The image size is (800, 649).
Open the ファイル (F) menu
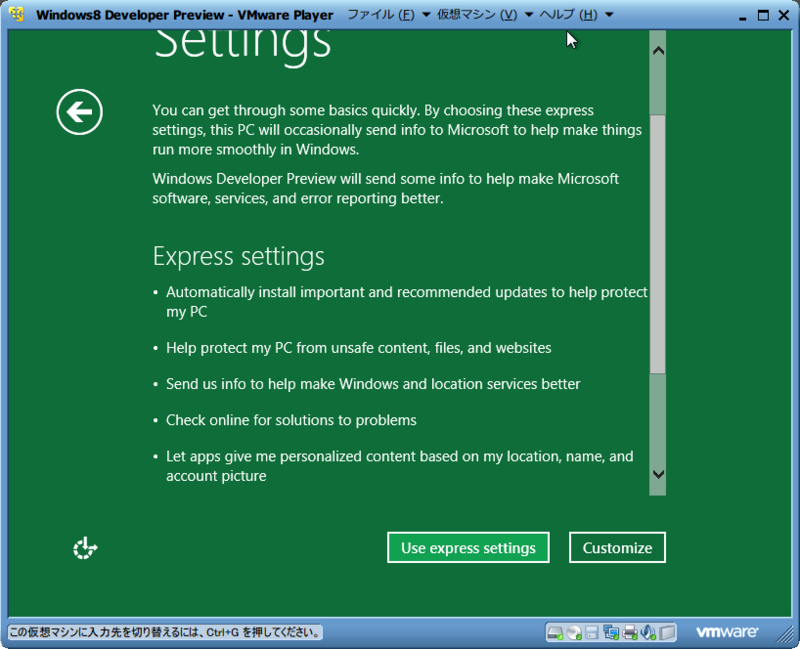click(x=381, y=15)
